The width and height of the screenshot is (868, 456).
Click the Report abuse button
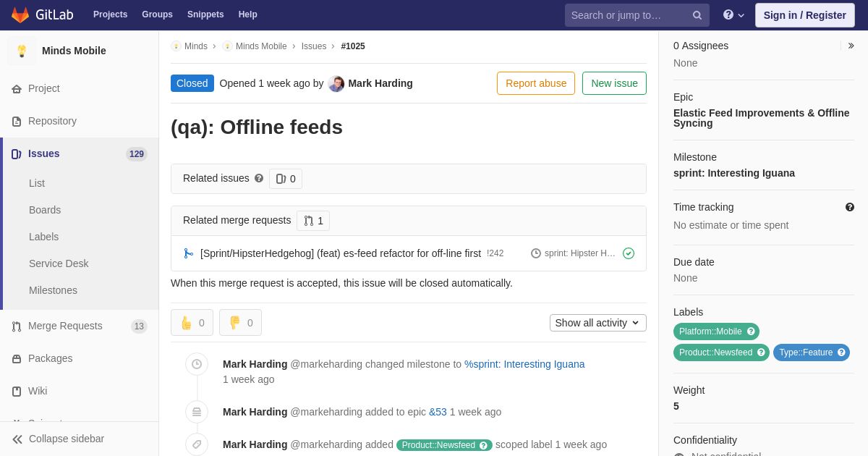tap(536, 83)
